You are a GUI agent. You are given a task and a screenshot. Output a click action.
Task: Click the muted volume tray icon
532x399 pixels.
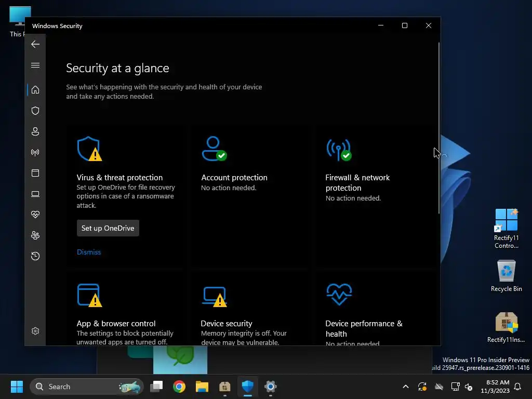[469, 387]
